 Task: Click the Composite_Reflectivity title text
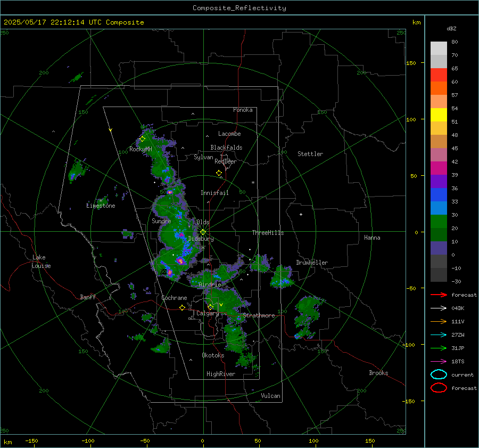[240, 8]
